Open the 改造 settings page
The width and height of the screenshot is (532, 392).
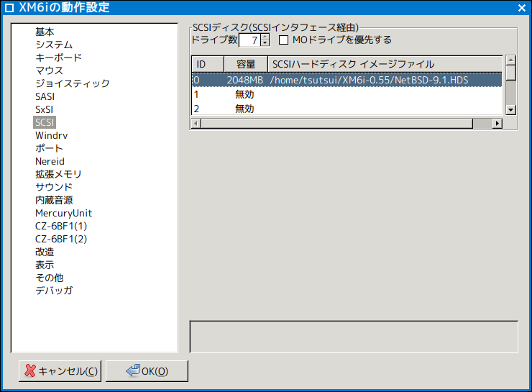coord(45,252)
